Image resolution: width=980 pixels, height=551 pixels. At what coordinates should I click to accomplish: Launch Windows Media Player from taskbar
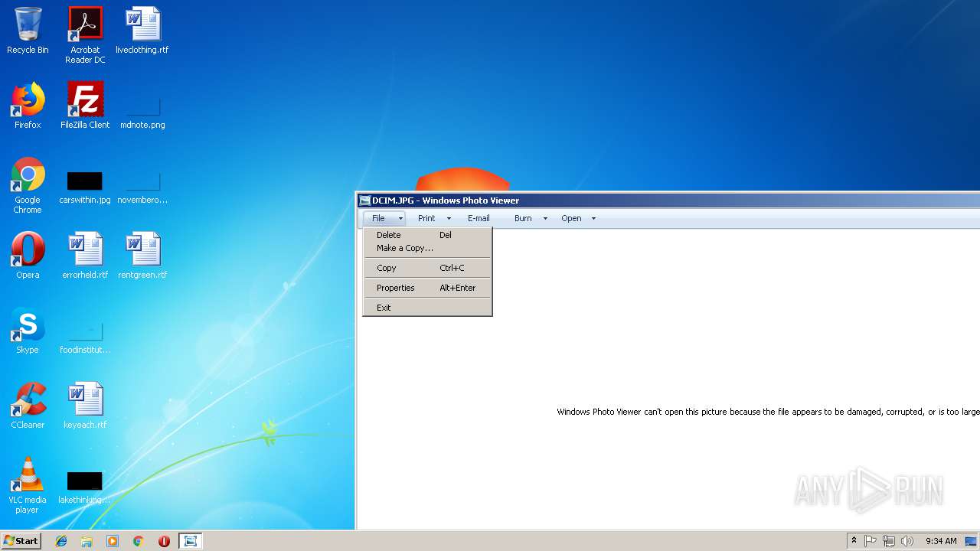113,541
